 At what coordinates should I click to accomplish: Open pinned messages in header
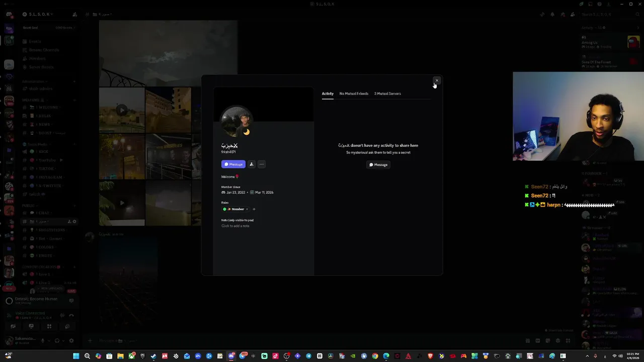click(x=562, y=14)
